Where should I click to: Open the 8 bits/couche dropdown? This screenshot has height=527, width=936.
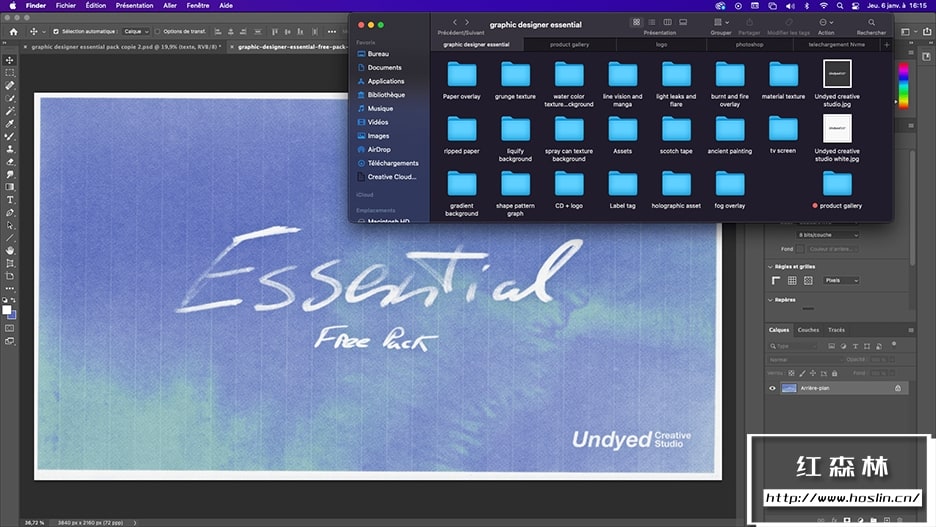[x=827, y=235]
